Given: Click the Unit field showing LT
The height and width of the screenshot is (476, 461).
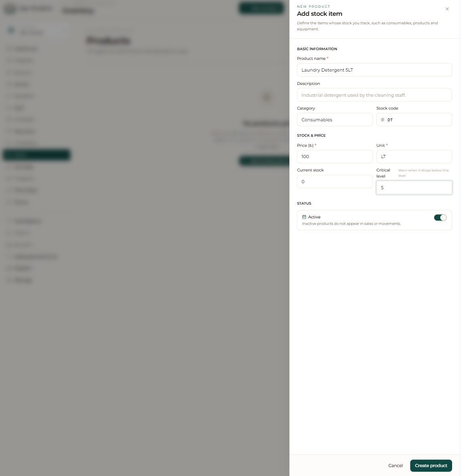Looking at the screenshot, I should tap(414, 157).
